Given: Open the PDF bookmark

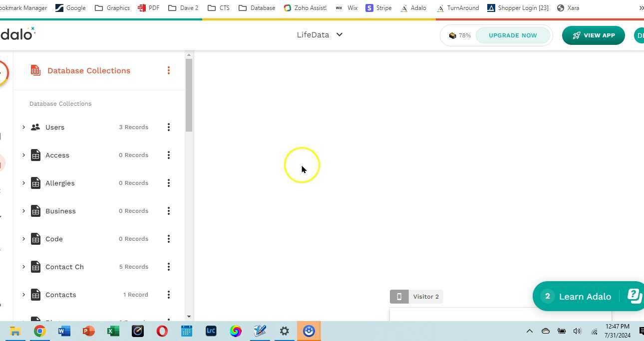Looking at the screenshot, I should (x=148, y=8).
